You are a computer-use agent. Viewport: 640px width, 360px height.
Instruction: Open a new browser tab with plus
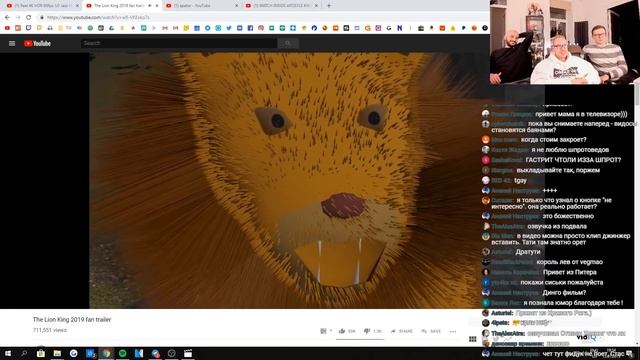pos(329,6)
